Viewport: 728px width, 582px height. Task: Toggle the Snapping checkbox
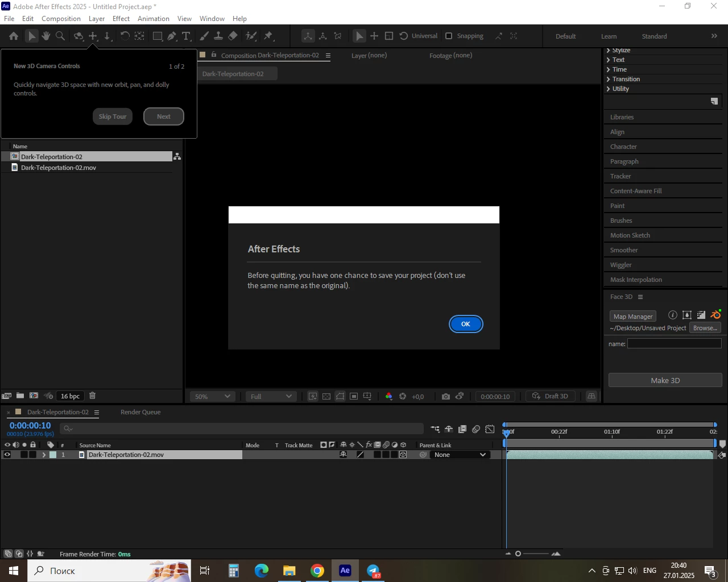pos(449,36)
